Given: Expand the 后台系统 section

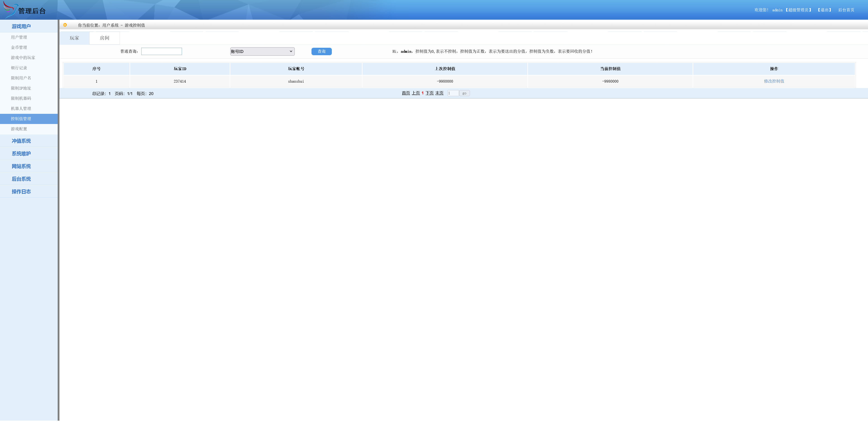Looking at the screenshot, I should (x=29, y=179).
